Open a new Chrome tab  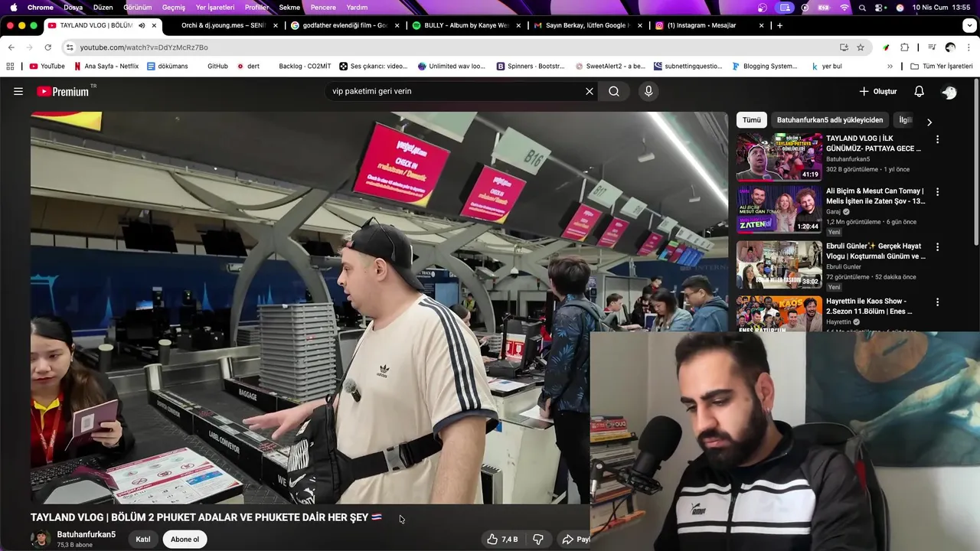(x=779, y=25)
